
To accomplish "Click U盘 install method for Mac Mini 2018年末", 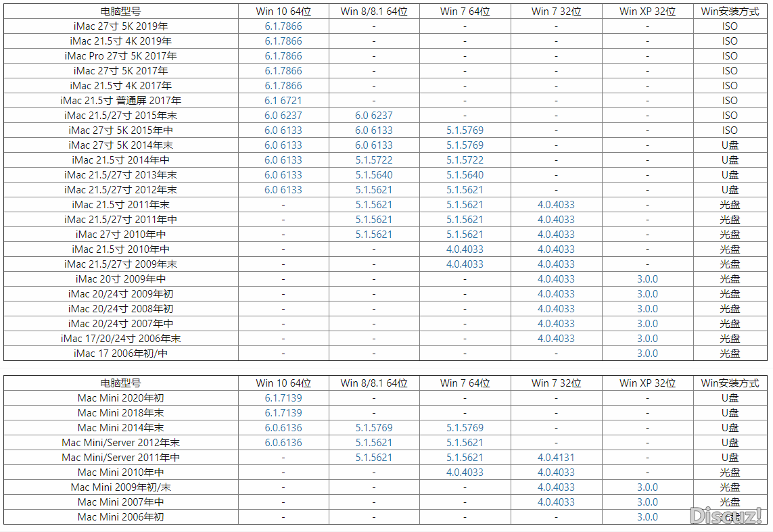I will click(x=730, y=413).
